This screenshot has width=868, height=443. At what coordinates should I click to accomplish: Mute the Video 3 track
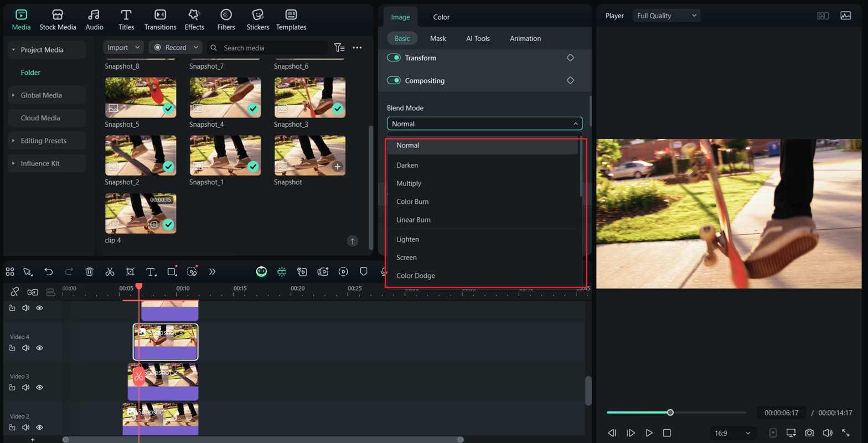click(x=25, y=387)
